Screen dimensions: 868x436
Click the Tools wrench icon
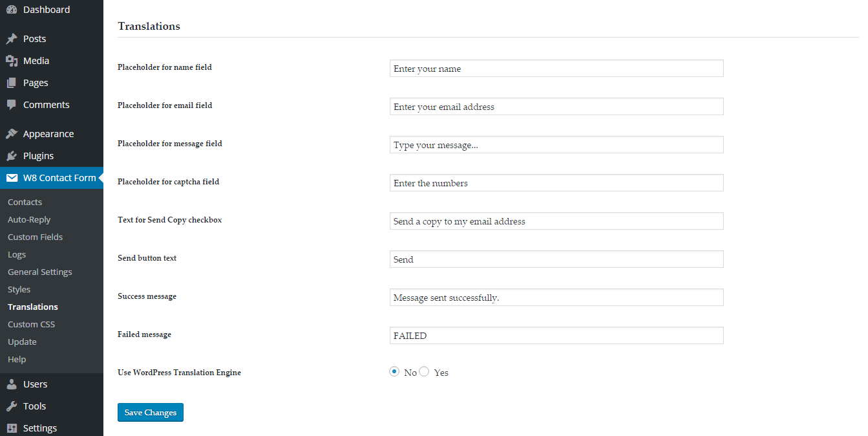coord(12,406)
